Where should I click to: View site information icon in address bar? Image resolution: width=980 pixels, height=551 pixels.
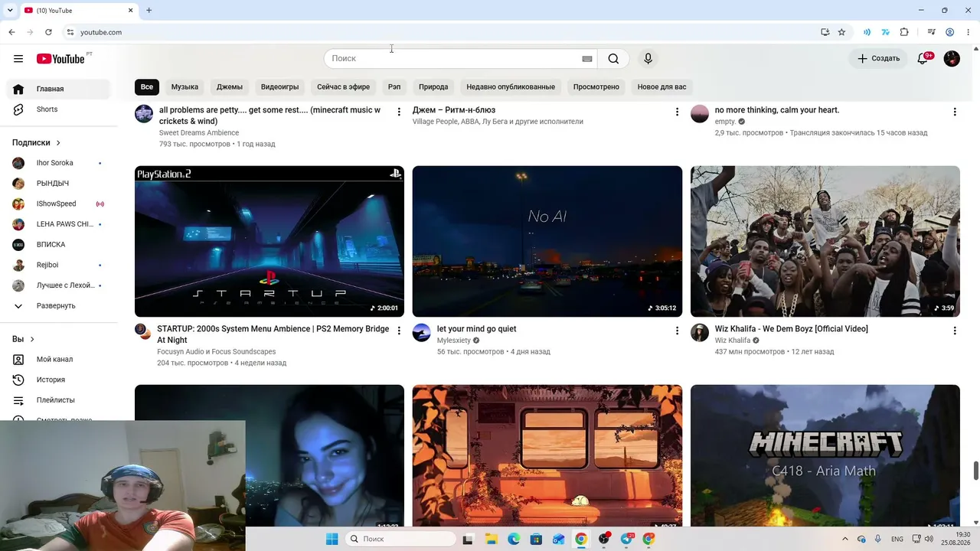[x=70, y=32]
